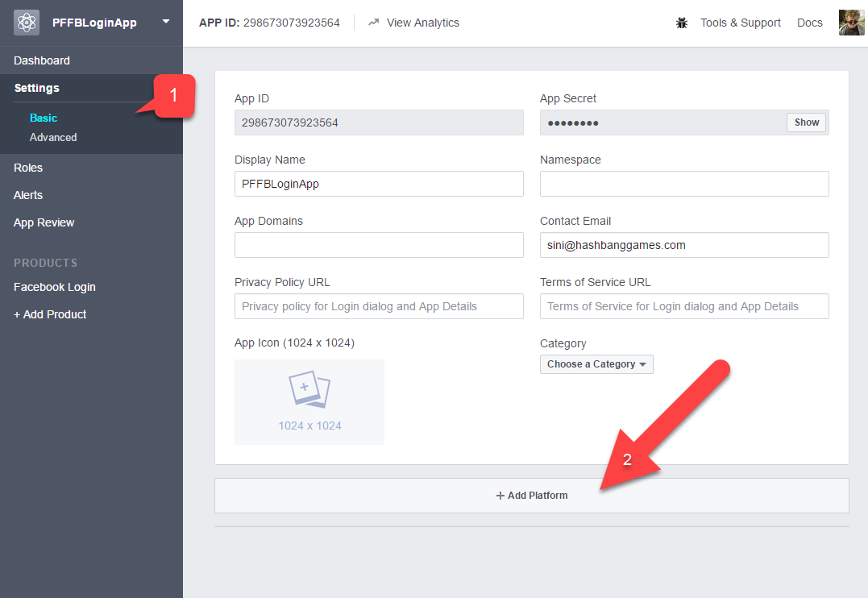Open the Choose a Category dropdown

[x=596, y=364]
